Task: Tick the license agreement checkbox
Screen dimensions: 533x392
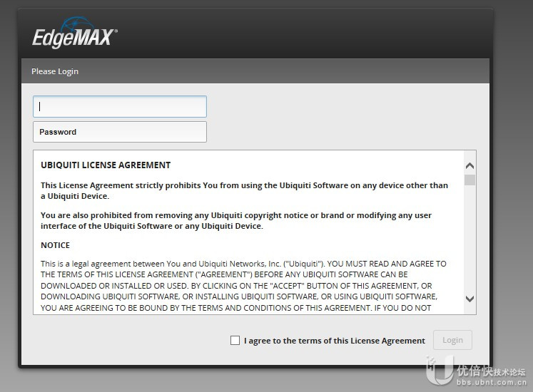Action: [235, 341]
